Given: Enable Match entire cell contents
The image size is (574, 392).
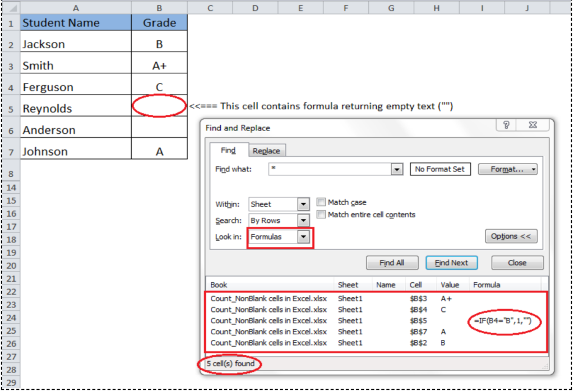Looking at the screenshot, I should click(321, 214).
